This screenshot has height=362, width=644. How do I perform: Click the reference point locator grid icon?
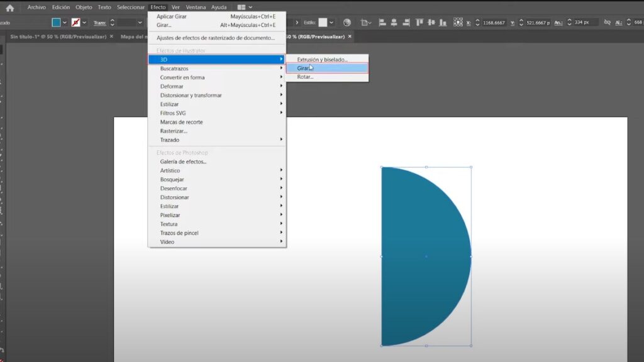pos(458,22)
